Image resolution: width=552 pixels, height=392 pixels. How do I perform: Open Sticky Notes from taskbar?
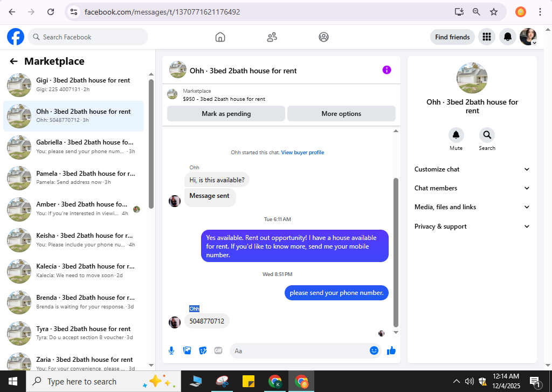248,381
